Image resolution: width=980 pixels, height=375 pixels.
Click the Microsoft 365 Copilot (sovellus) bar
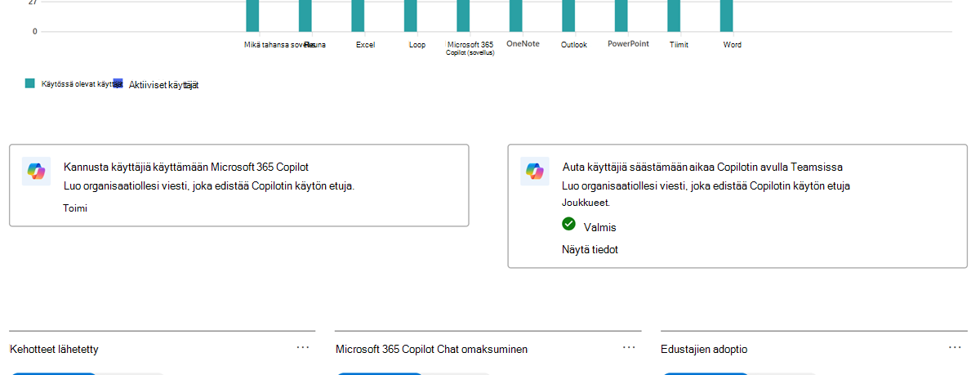463,16
